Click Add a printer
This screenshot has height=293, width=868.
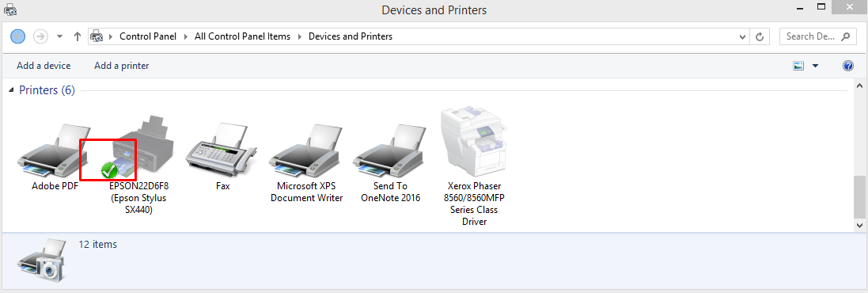click(x=121, y=66)
